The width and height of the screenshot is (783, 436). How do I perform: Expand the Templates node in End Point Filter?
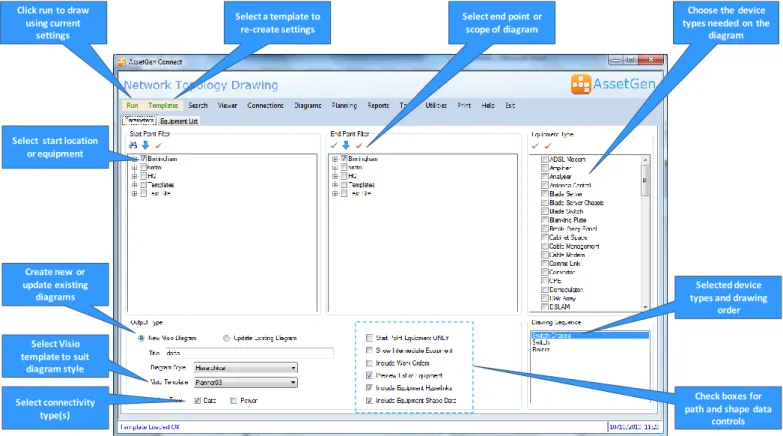click(x=335, y=185)
